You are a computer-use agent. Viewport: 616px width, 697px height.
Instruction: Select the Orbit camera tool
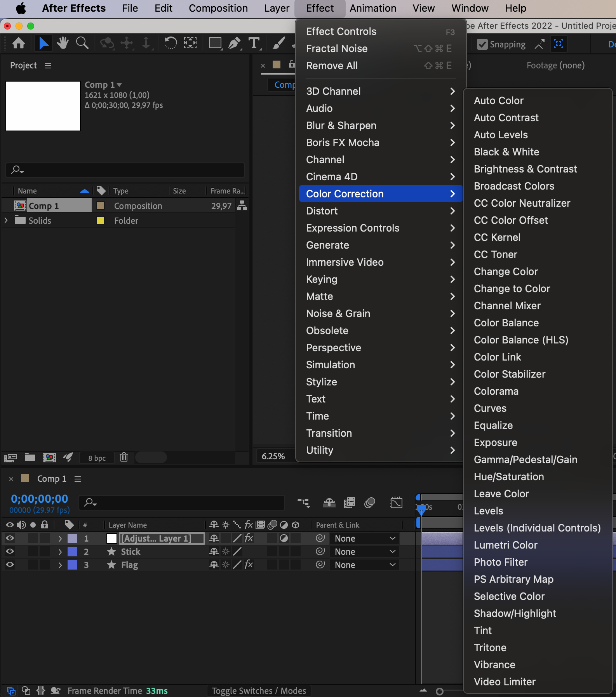(x=107, y=43)
